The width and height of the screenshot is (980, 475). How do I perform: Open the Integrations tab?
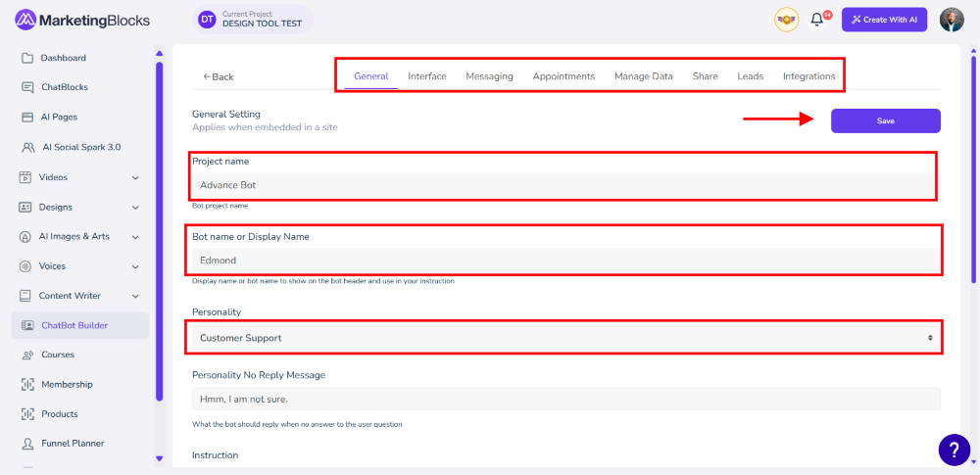(x=808, y=76)
